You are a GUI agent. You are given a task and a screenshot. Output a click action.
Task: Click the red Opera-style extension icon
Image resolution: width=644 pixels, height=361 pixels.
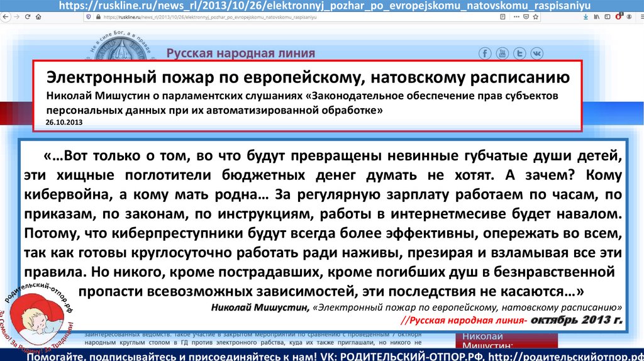[619, 16]
